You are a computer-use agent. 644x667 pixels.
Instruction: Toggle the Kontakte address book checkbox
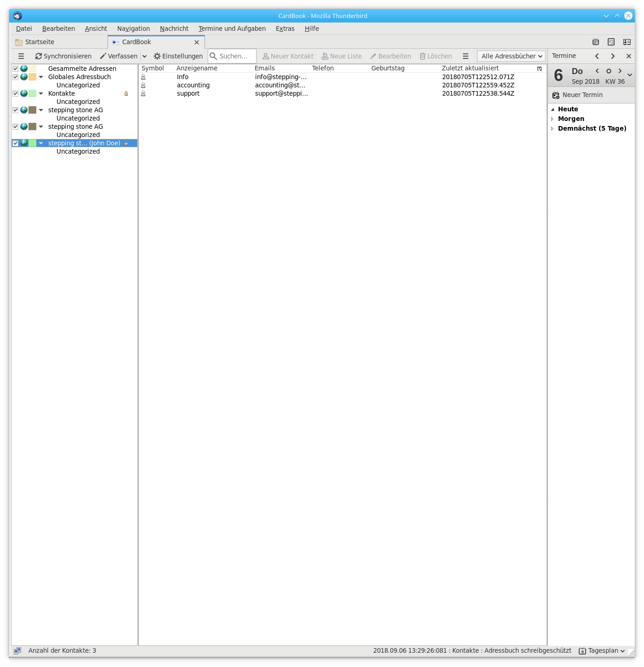(x=15, y=93)
